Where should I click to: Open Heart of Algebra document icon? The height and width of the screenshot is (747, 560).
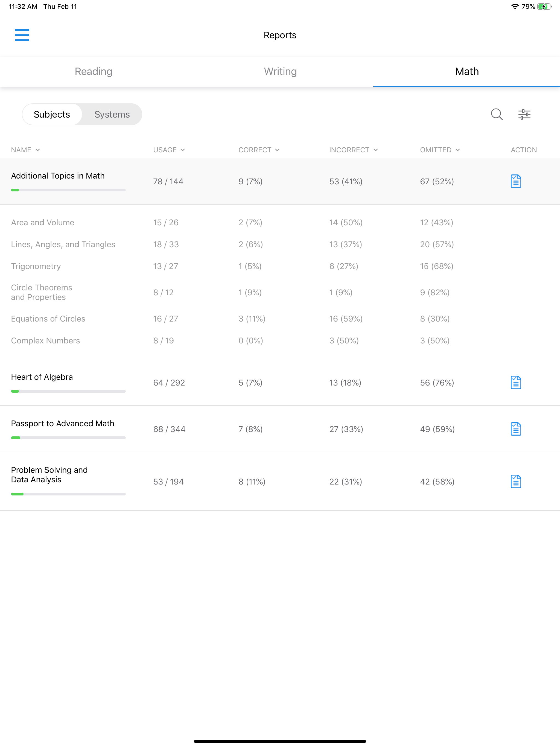[515, 383]
